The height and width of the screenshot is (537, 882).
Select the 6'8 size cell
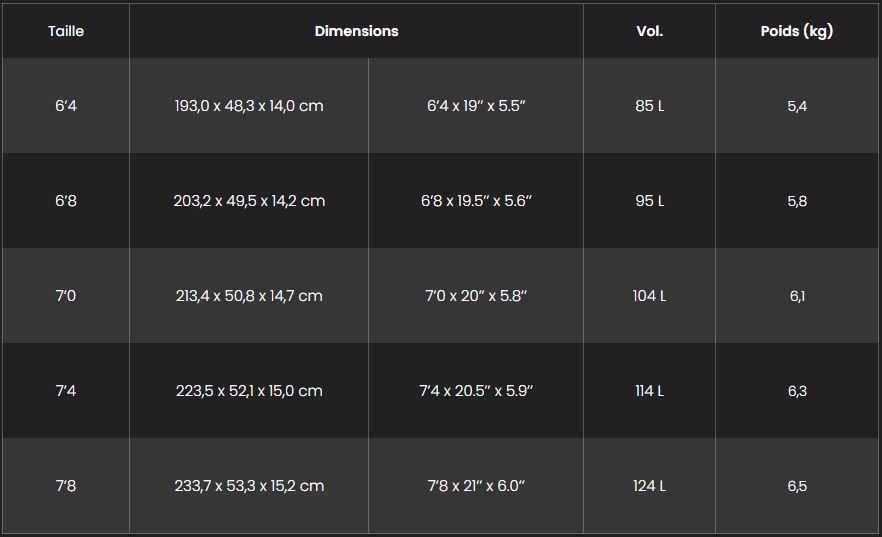pos(66,201)
